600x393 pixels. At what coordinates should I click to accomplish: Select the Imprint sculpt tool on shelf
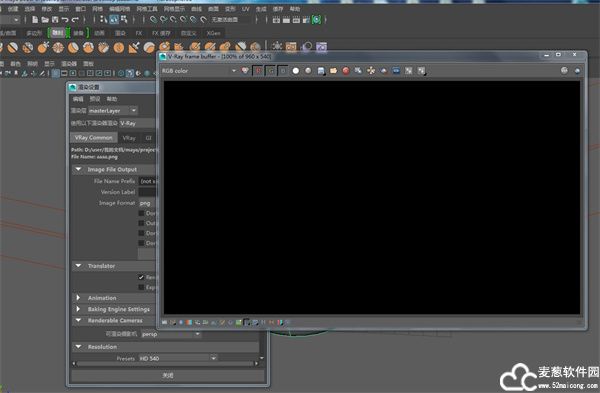tap(134, 47)
